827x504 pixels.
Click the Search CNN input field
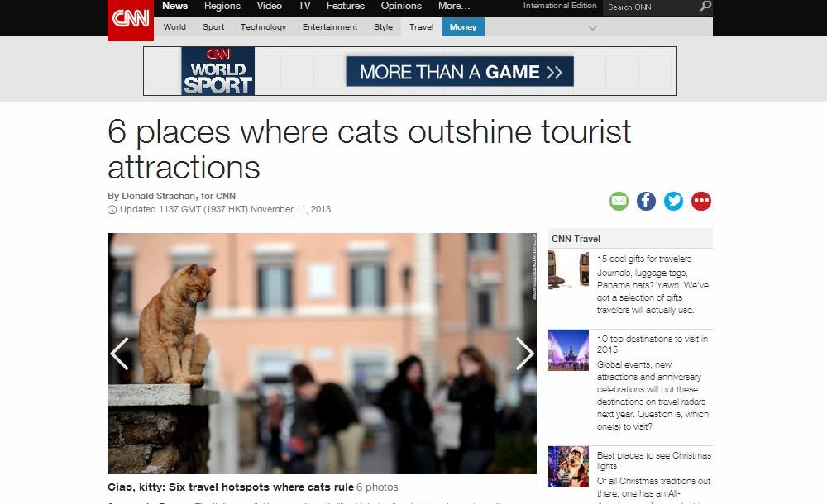651,7
